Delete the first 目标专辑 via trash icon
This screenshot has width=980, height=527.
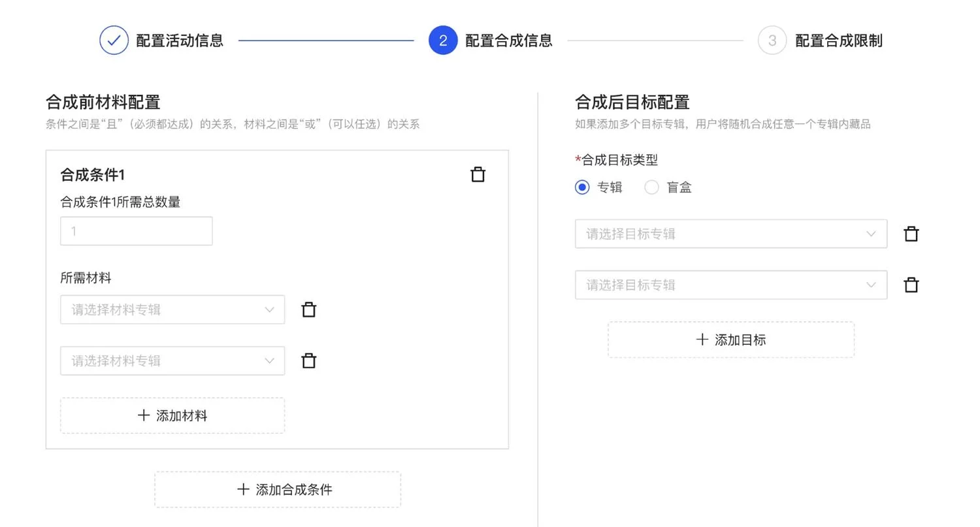click(911, 233)
